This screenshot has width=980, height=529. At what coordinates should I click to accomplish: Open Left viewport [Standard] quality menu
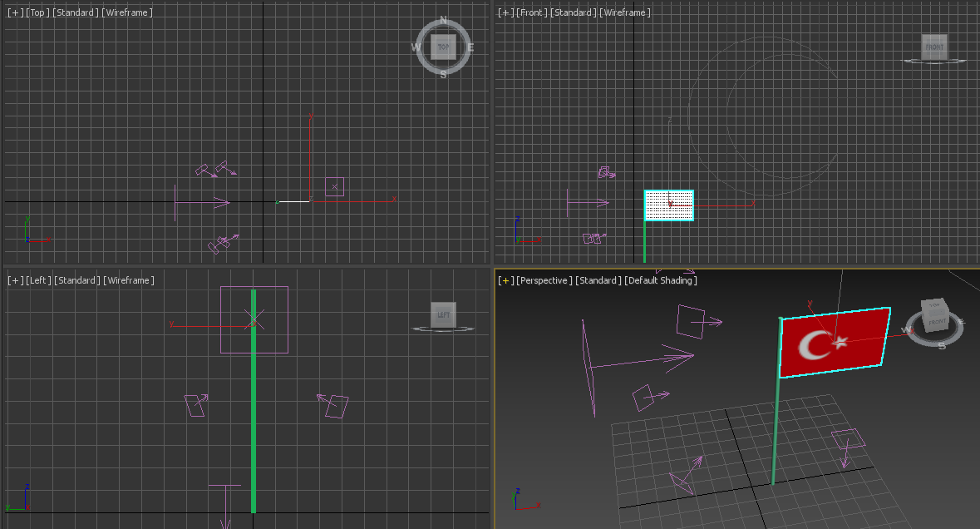(77, 280)
